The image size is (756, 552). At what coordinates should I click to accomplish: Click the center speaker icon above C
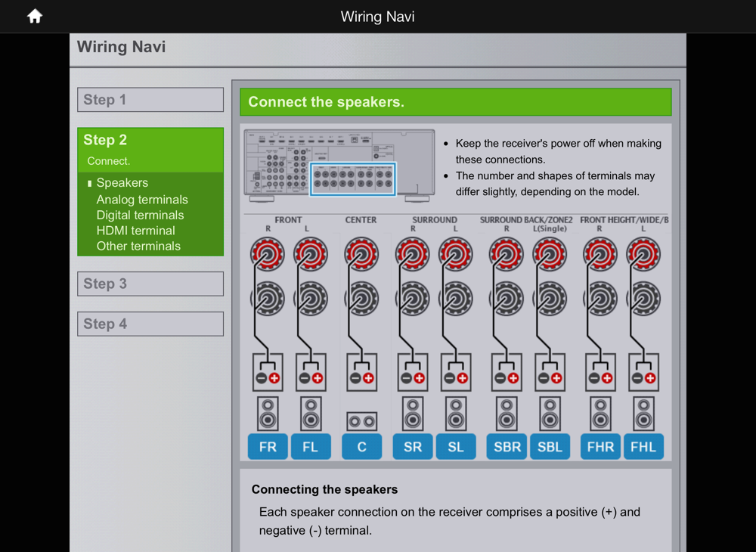tap(361, 421)
